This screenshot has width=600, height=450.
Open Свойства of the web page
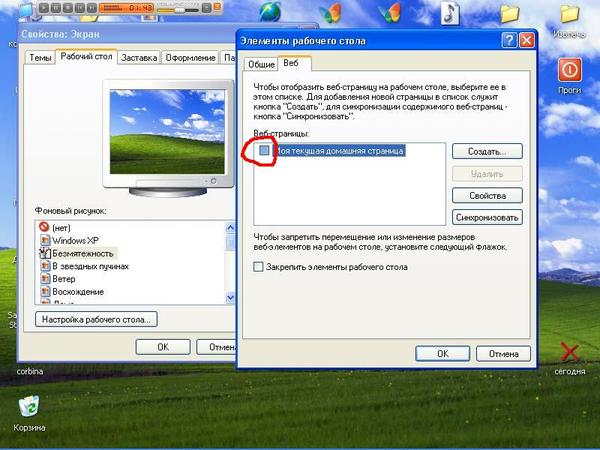click(487, 196)
